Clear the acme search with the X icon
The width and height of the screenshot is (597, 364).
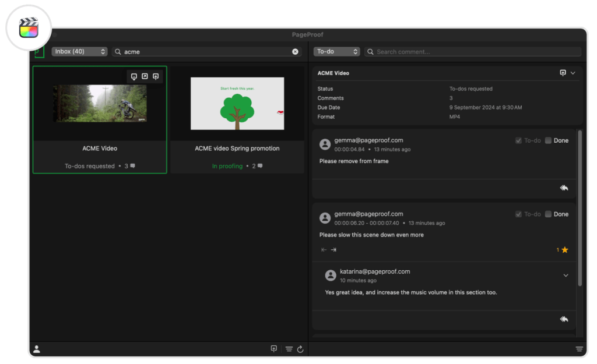coord(296,51)
